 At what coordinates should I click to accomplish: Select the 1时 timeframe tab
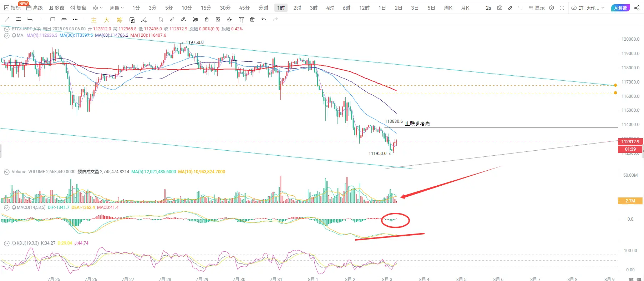pyautogui.click(x=281, y=8)
